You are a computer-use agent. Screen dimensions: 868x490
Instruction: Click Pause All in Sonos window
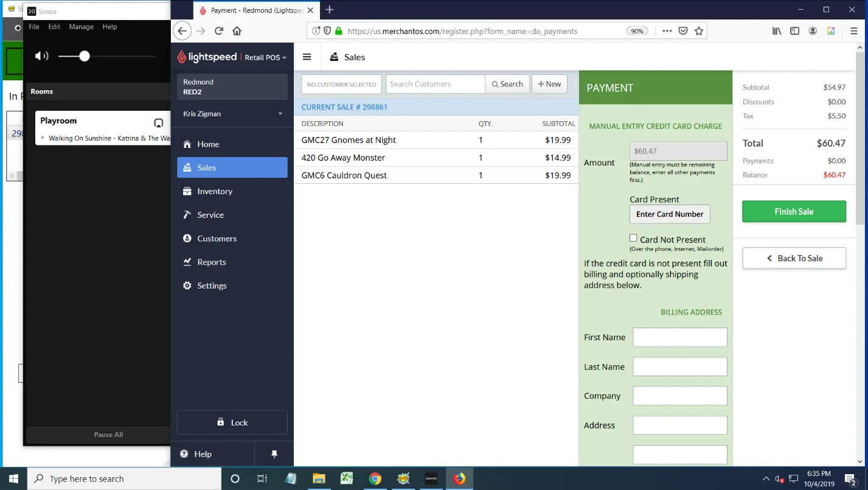[x=108, y=435]
